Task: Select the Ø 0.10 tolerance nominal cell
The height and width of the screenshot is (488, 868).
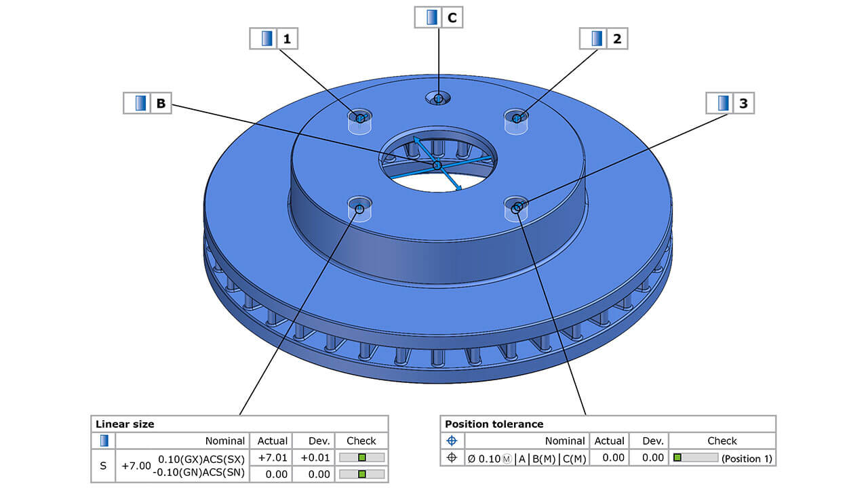Action: [x=526, y=458]
